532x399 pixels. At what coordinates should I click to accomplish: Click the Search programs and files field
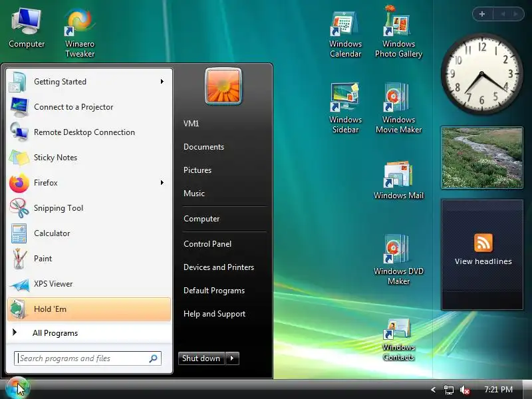(88, 358)
